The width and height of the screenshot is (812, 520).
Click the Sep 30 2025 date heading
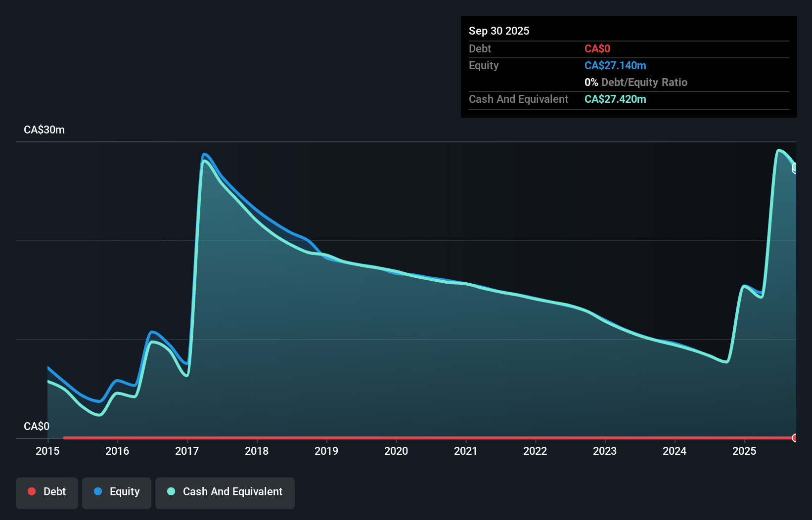499,31
